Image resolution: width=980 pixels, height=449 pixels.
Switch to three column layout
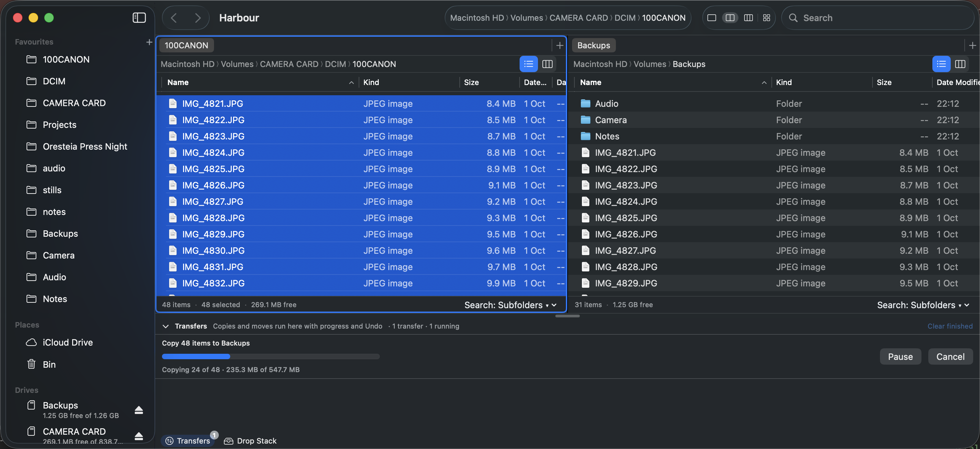click(748, 18)
